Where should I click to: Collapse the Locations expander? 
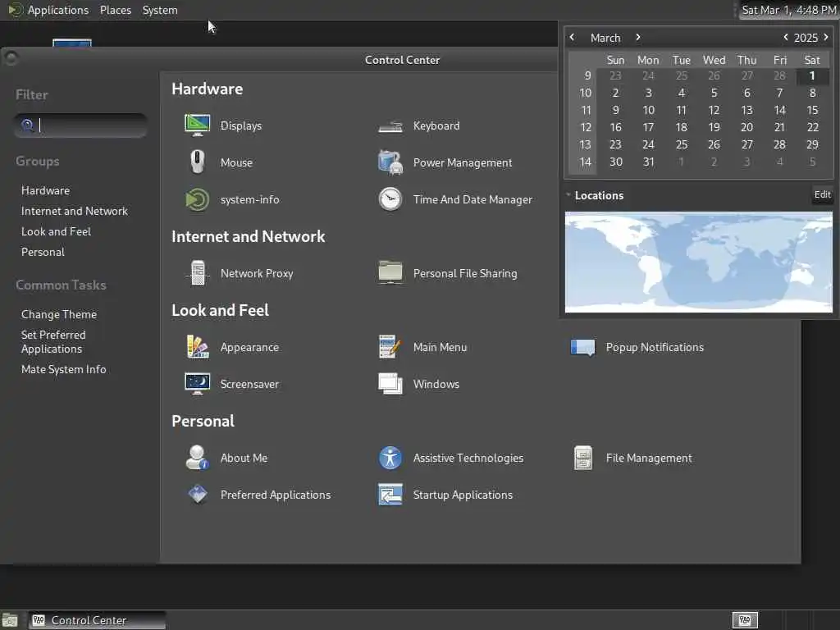[x=568, y=195]
